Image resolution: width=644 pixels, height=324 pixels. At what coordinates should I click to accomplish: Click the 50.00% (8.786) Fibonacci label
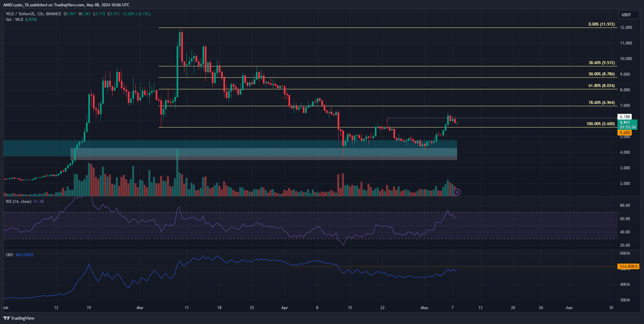602,74
